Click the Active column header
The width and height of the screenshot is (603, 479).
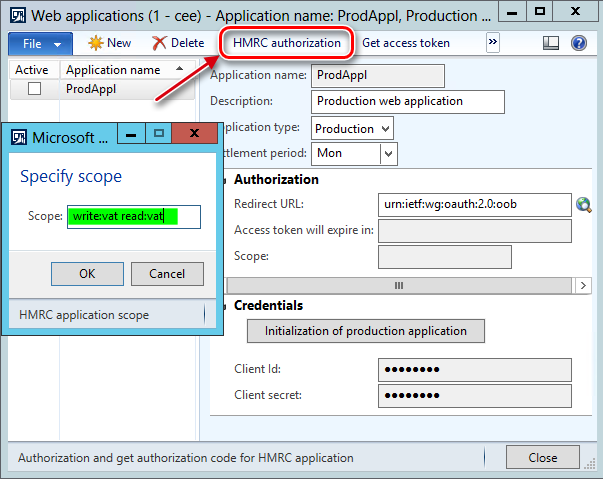pos(34,70)
